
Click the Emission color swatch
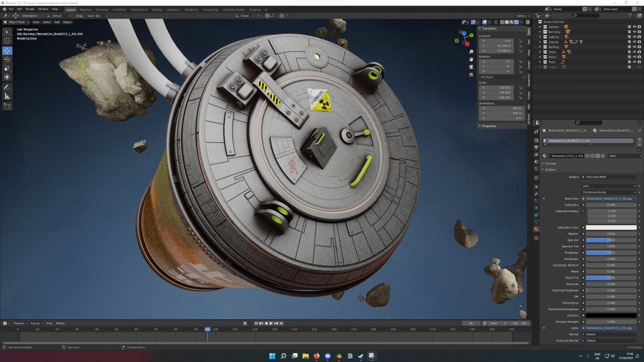pyautogui.click(x=611, y=315)
